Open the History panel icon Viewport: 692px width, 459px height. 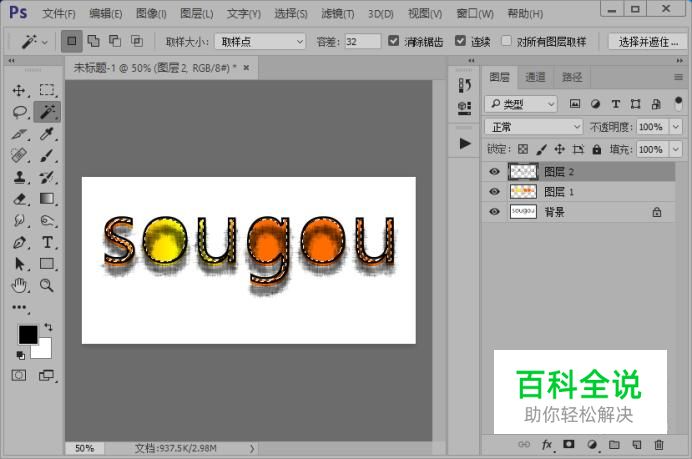464,85
